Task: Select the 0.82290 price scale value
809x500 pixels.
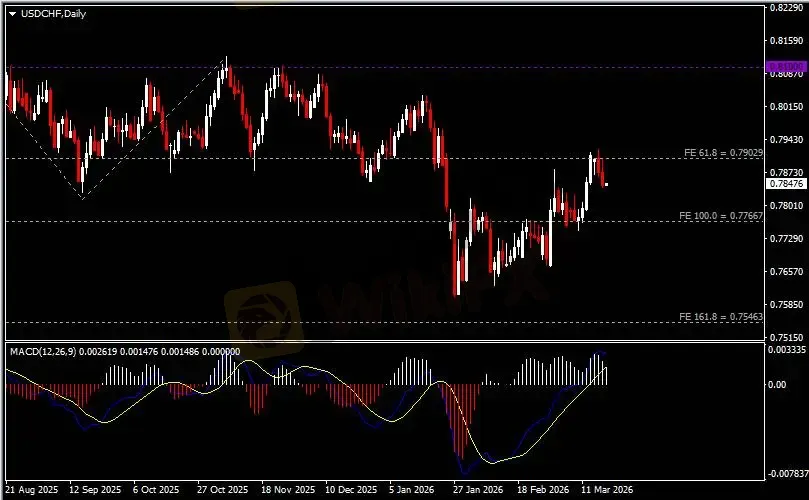Action: pyautogui.click(x=787, y=8)
